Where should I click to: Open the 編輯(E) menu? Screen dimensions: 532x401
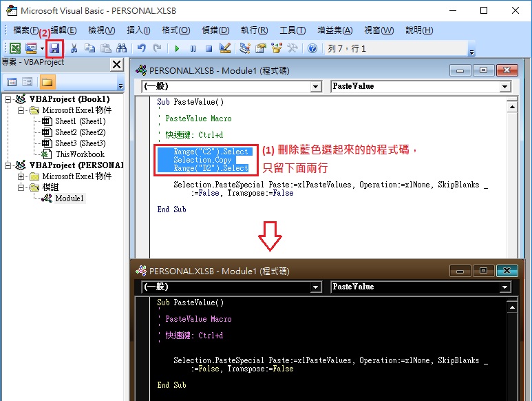click(63, 30)
